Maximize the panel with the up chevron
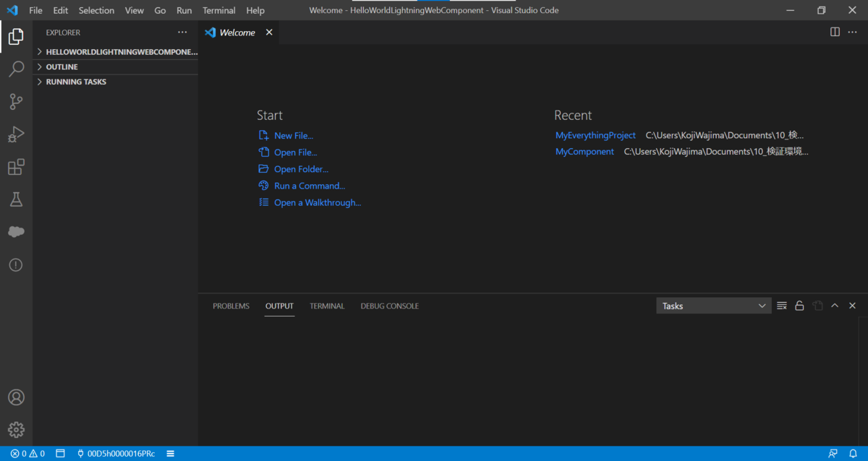The height and width of the screenshot is (461, 868). click(835, 306)
